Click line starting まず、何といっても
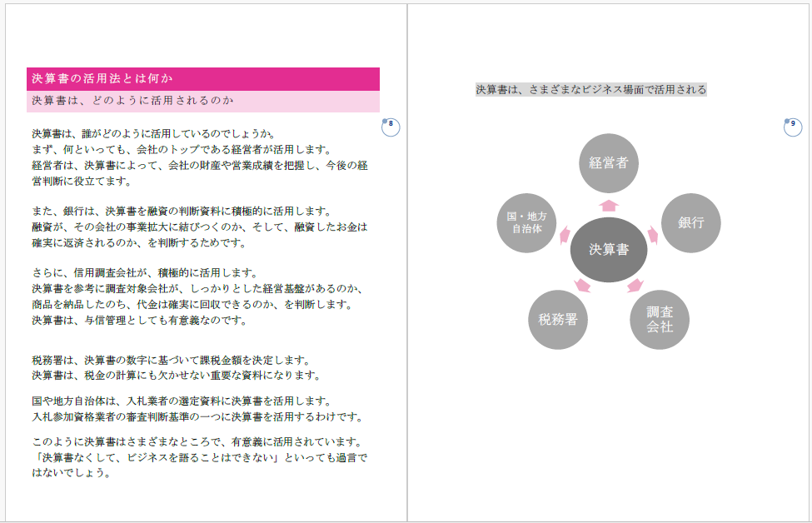Image resolution: width=812 pixels, height=523 pixels. click(x=182, y=150)
